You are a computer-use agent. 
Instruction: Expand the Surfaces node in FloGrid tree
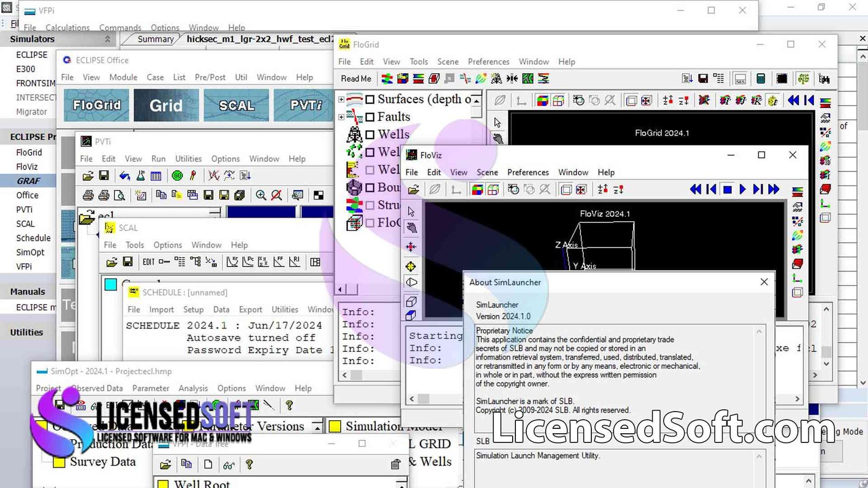pyautogui.click(x=341, y=99)
